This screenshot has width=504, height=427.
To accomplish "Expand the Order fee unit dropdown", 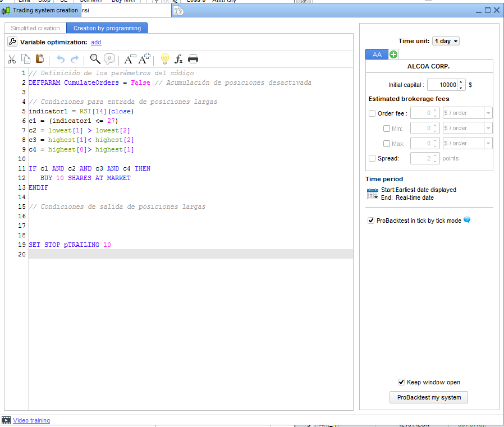I will (487, 113).
